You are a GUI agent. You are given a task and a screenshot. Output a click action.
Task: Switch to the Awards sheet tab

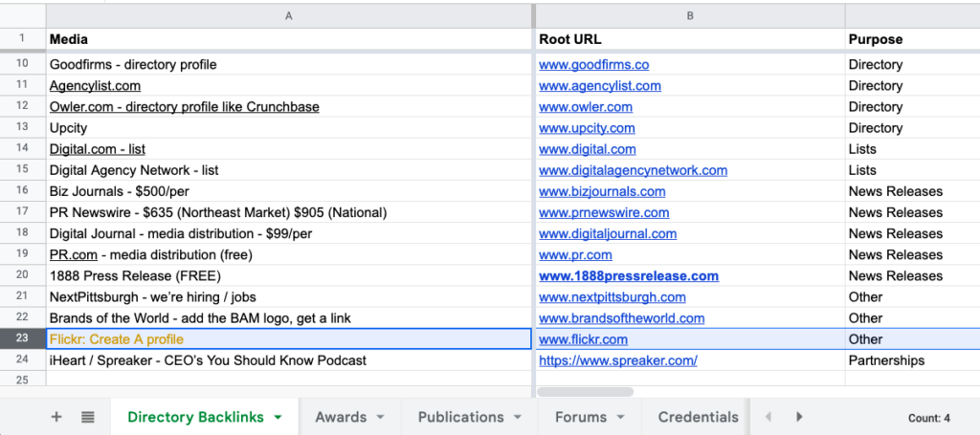click(341, 417)
